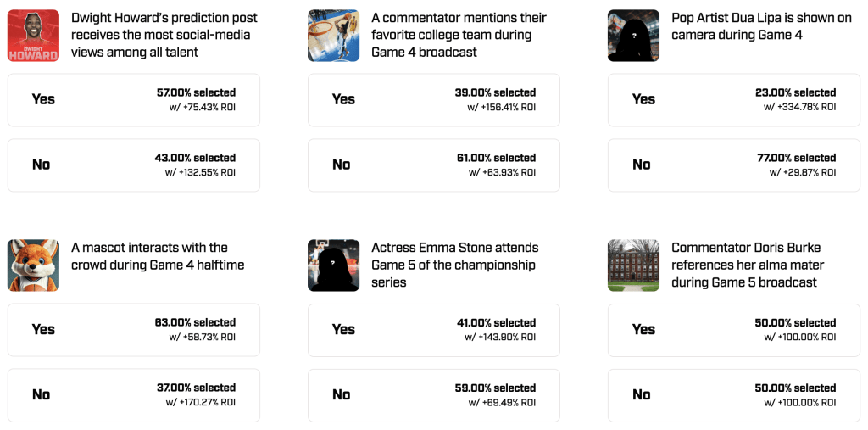Choose No with +170.27% ROI
868x430 pixels.
tap(133, 395)
